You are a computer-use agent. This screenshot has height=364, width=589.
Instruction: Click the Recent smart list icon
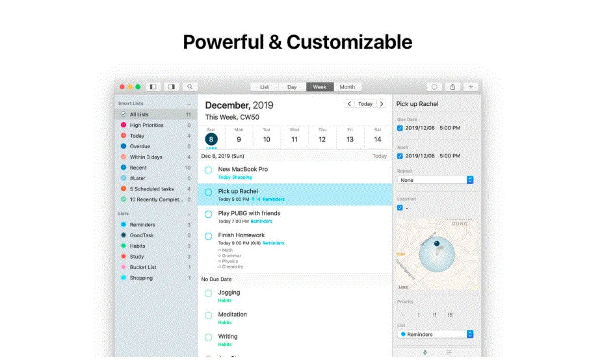tap(124, 167)
